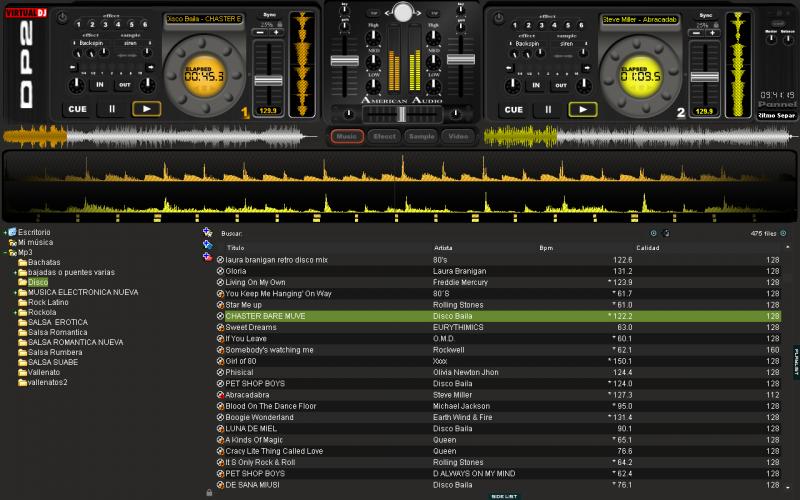Set loop IN point on deck 1
The width and height of the screenshot is (800, 500).
(99, 85)
